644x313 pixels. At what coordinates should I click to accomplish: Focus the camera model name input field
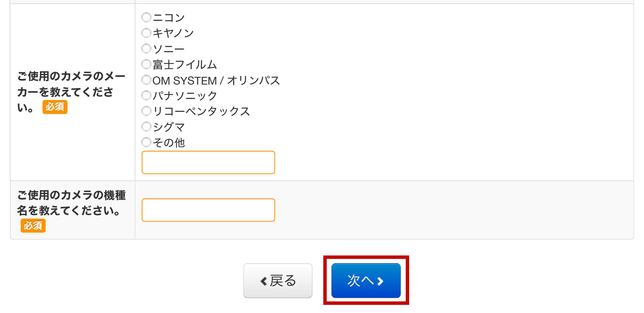208,210
